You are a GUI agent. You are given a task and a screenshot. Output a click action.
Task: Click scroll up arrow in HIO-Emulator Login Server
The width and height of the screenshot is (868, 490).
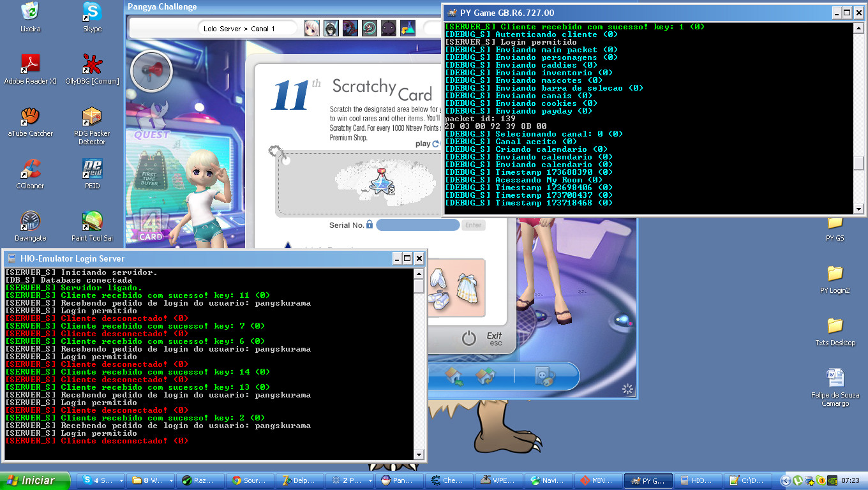click(x=419, y=273)
